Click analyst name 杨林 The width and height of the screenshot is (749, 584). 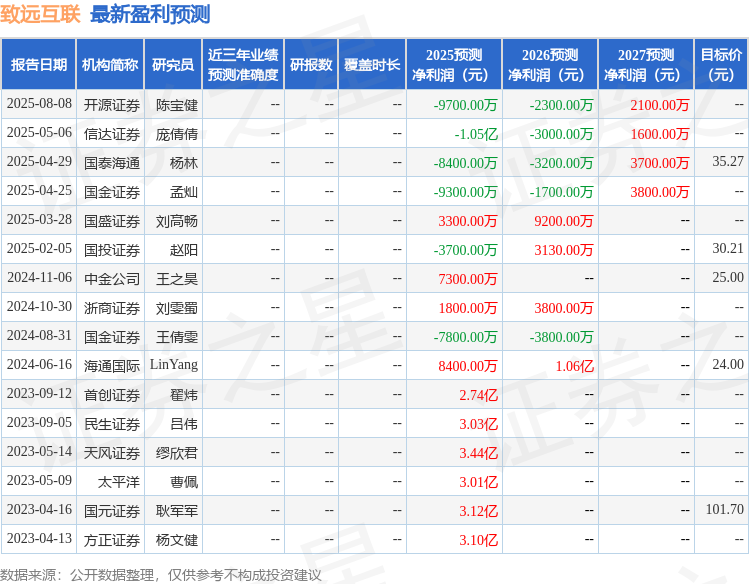pyautogui.click(x=184, y=163)
